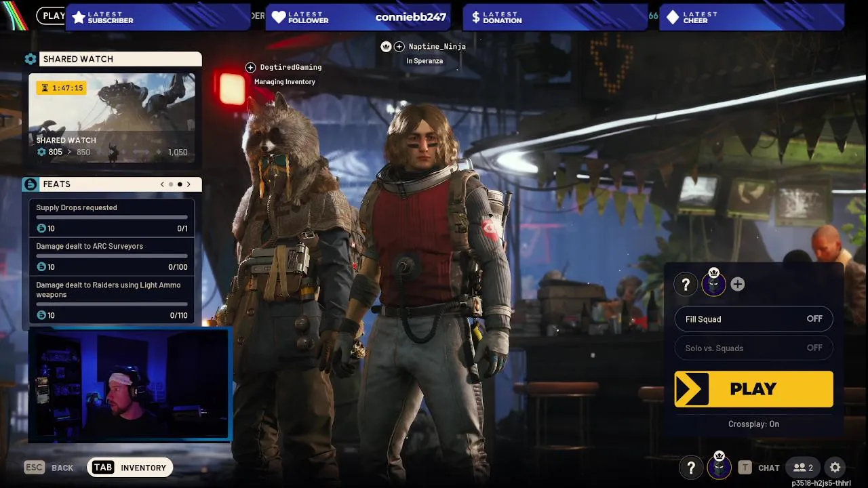The height and width of the screenshot is (488, 868).
Task: Select the PLAY tab at top
Action: (52, 16)
